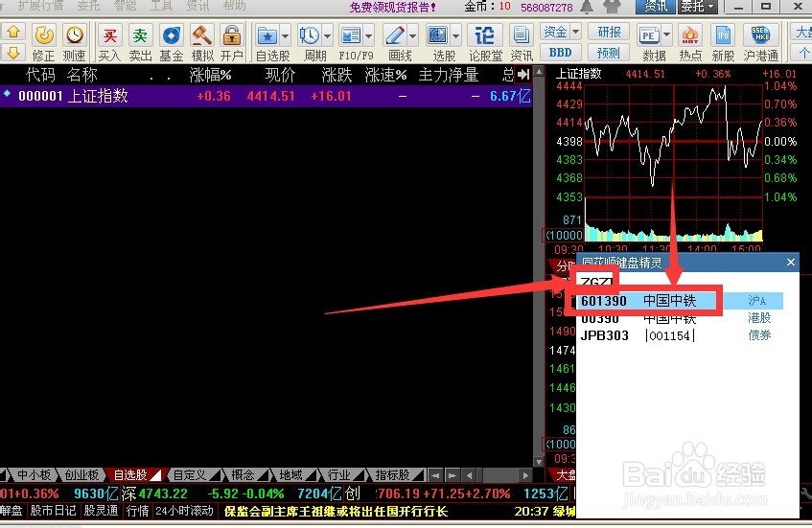The height and width of the screenshot is (528, 812).
Task: Select the JPB303 债券 result
Action: coord(680,335)
